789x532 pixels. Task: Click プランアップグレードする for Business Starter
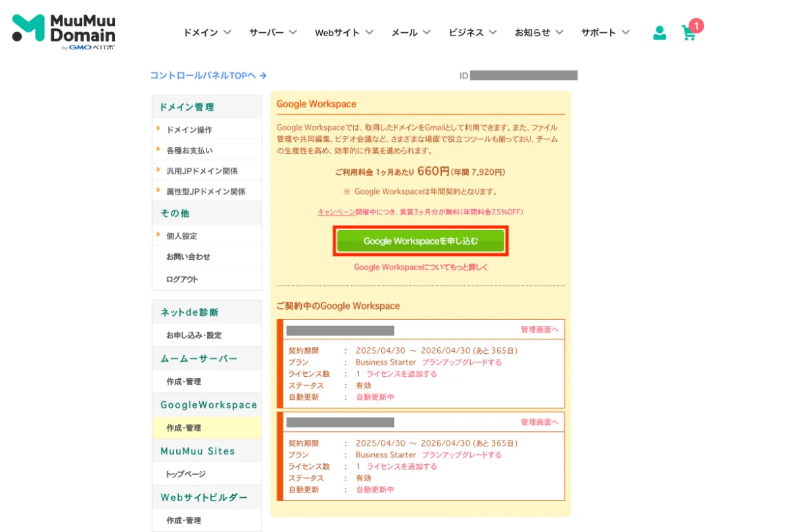pyautogui.click(x=462, y=362)
